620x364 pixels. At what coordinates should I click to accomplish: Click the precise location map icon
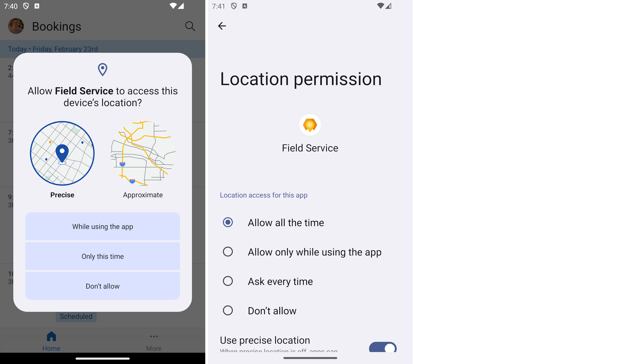62,153
